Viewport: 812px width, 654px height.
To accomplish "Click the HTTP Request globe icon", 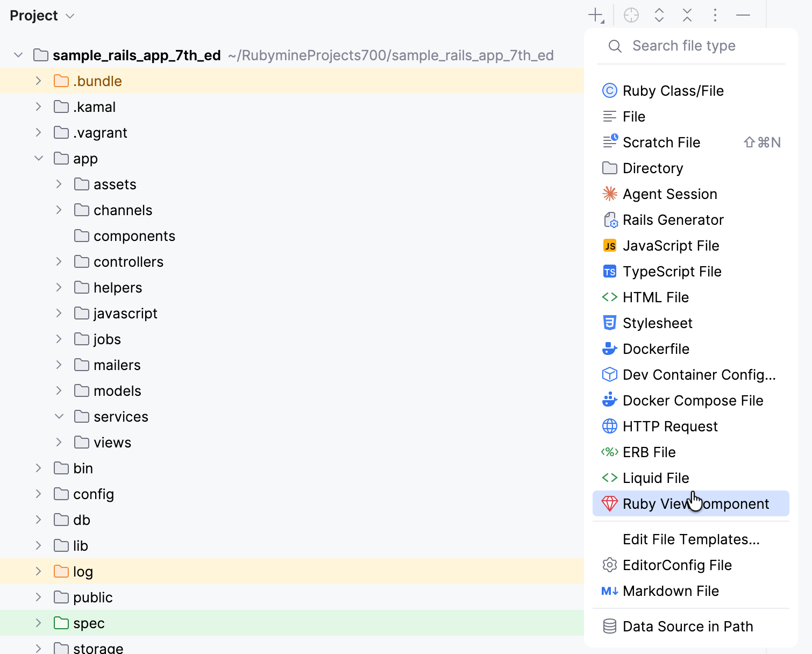I will pos(609,426).
